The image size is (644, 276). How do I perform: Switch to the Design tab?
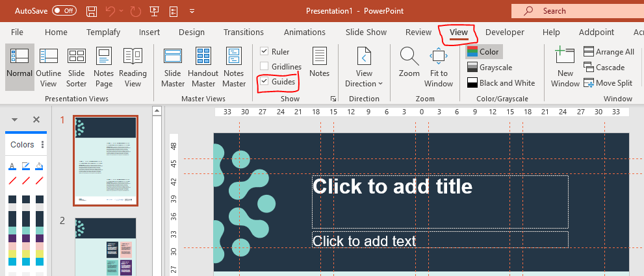click(191, 32)
